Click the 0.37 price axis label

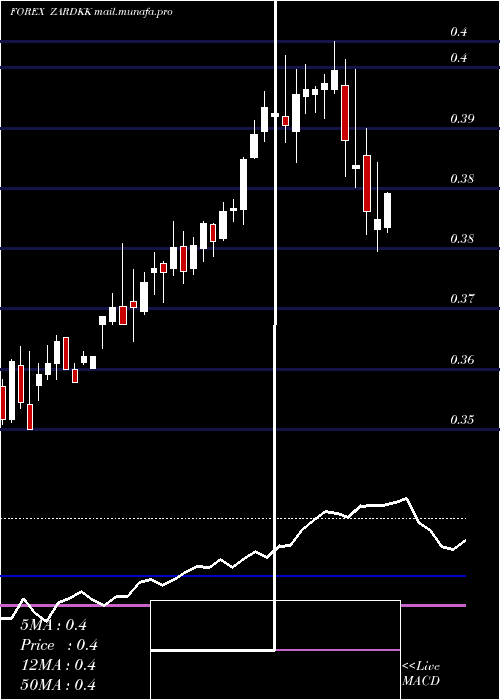(x=462, y=299)
